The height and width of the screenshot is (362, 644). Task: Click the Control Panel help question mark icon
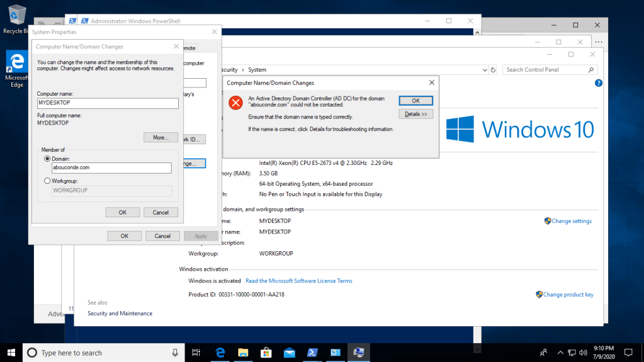[598, 83]
